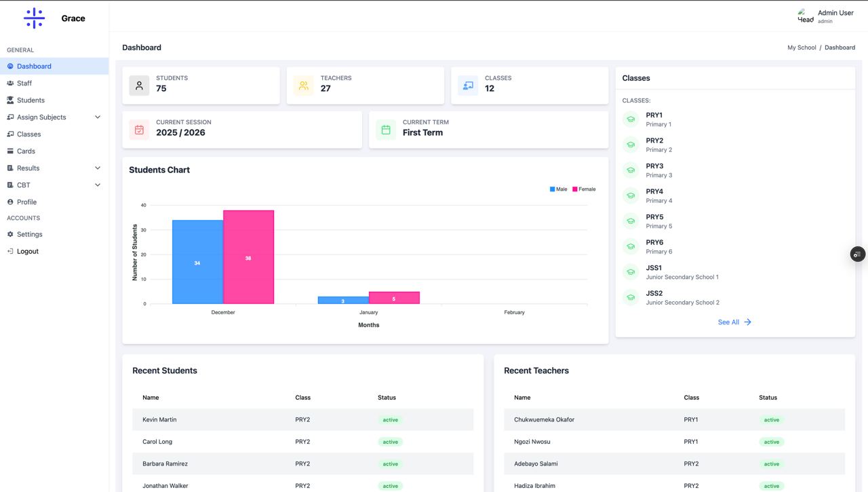The width and height of the screenshot is (868, 492).
Task: Click the Students stat card person icon
Action: coord(139,86)
